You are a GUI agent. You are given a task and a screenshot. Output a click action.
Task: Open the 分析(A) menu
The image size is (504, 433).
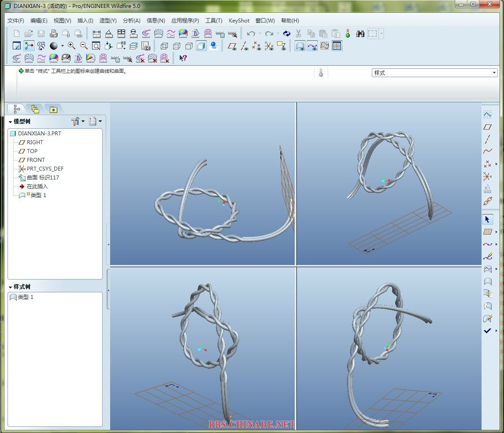point(131,21)
